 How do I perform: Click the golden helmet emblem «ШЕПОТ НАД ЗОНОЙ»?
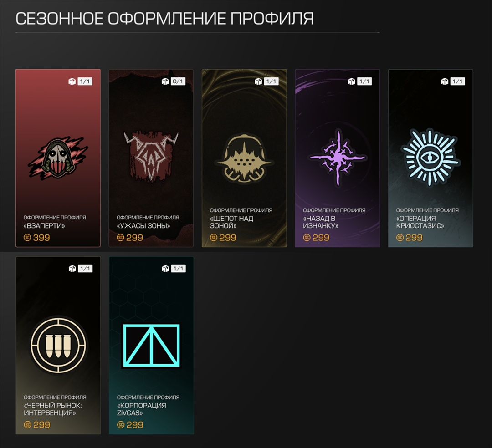click(x=244, y=159)
